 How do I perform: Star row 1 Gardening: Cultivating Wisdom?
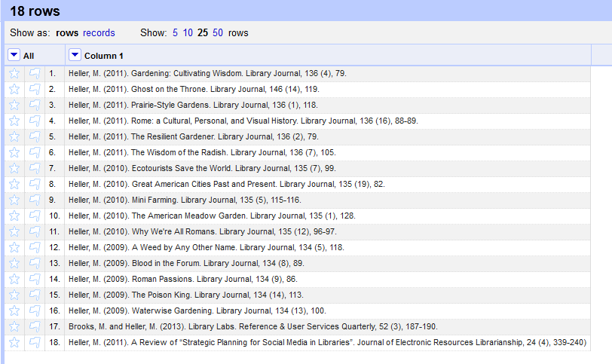point(14,73)
